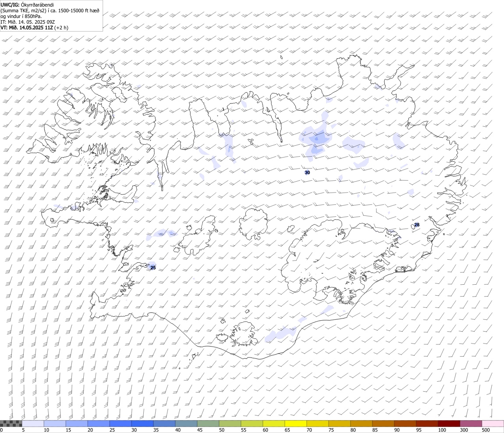
Task: Select the 60–65 bright yellow legend swatch
Action: (274, 424)
